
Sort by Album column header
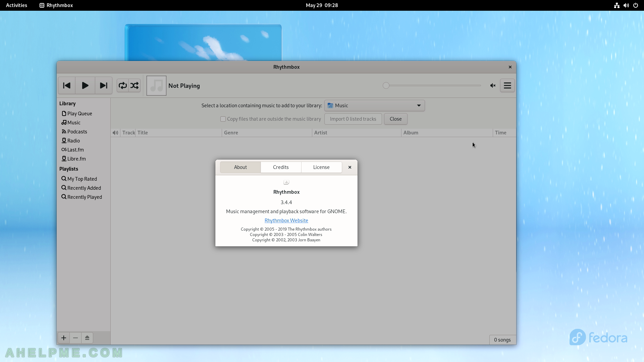point(447,133)
